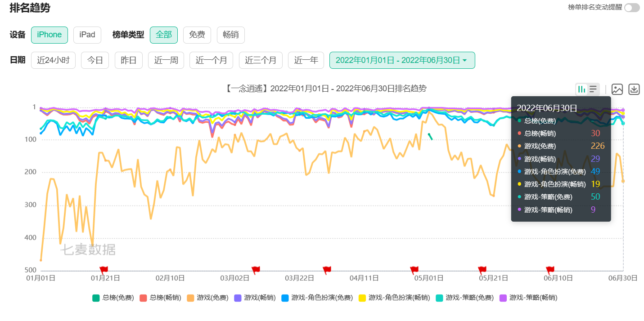Image resolution: width=644 pixels, height=321 pixels.
Task: Click the red flag near 06月10日
Action: coord(550,270)
